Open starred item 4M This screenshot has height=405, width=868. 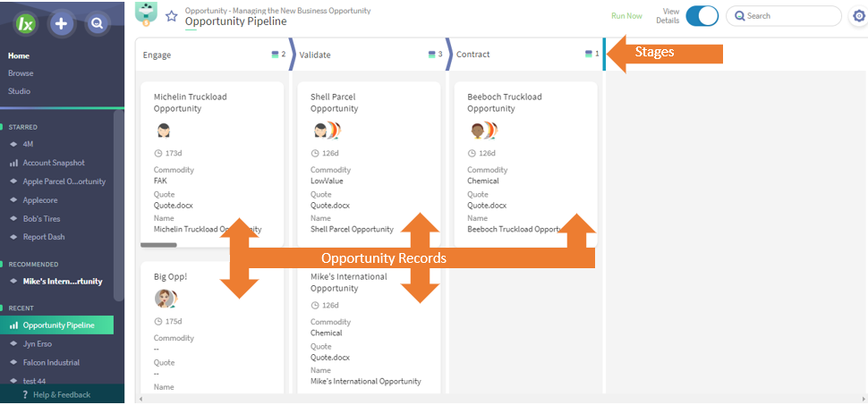tap(29, 145)
